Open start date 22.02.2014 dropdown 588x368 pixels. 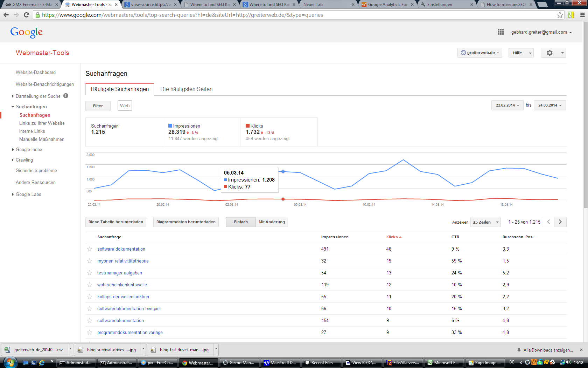(x=507, y=105)
